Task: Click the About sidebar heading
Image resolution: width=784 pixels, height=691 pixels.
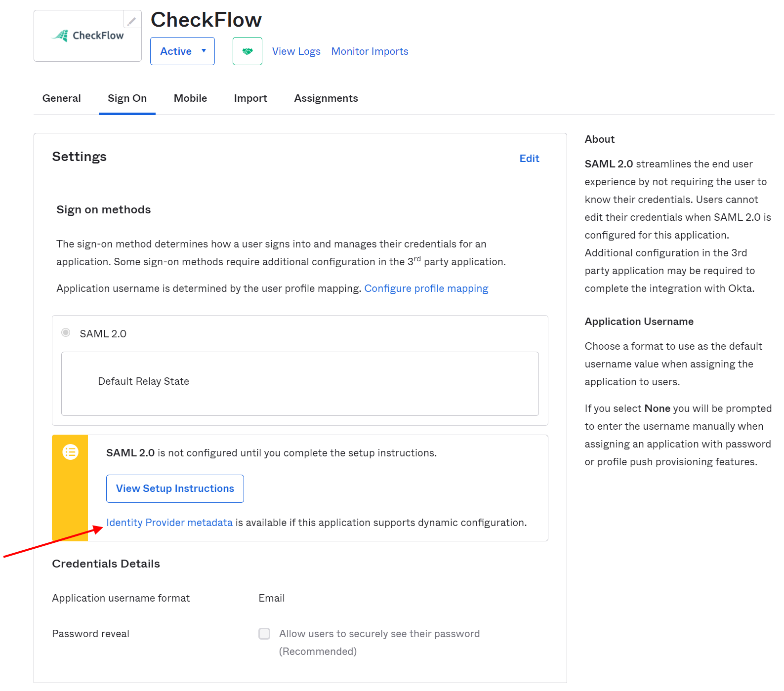Action: [x=600, y=139]
